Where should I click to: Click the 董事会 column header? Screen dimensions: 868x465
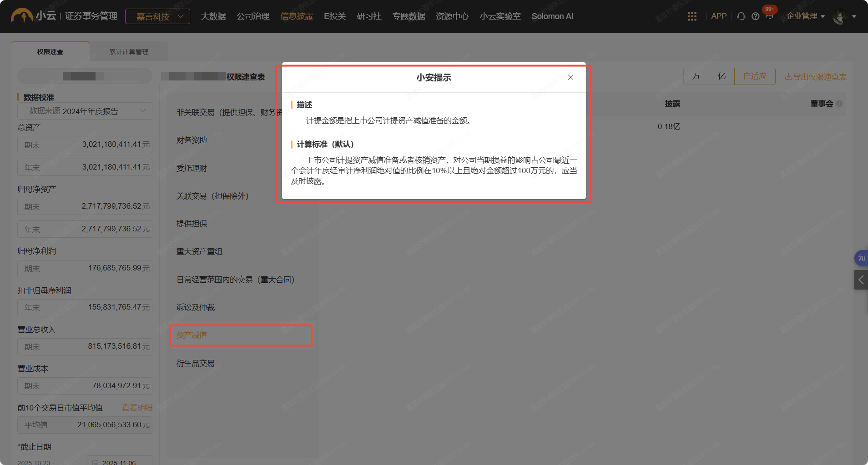pos(822,104)
